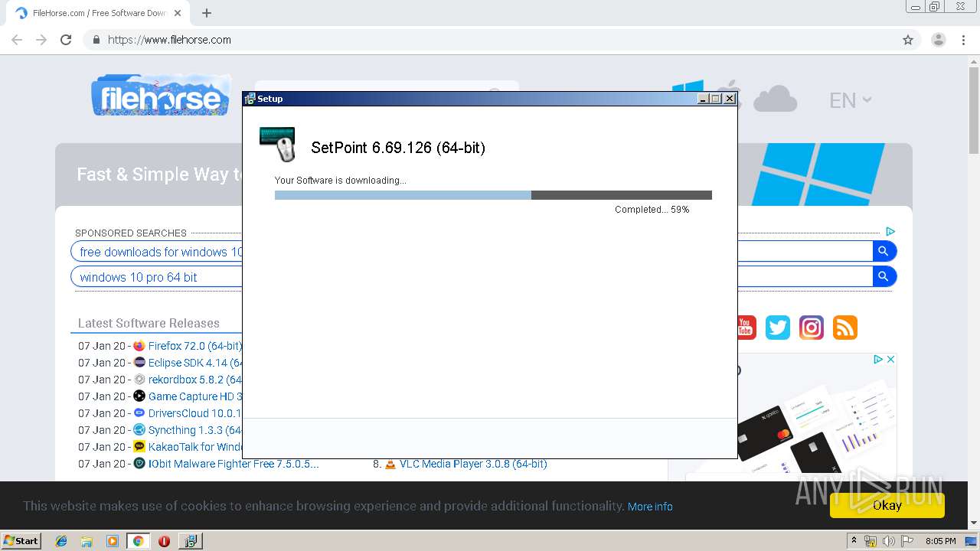Reload the page

click(x=66, y=40)
